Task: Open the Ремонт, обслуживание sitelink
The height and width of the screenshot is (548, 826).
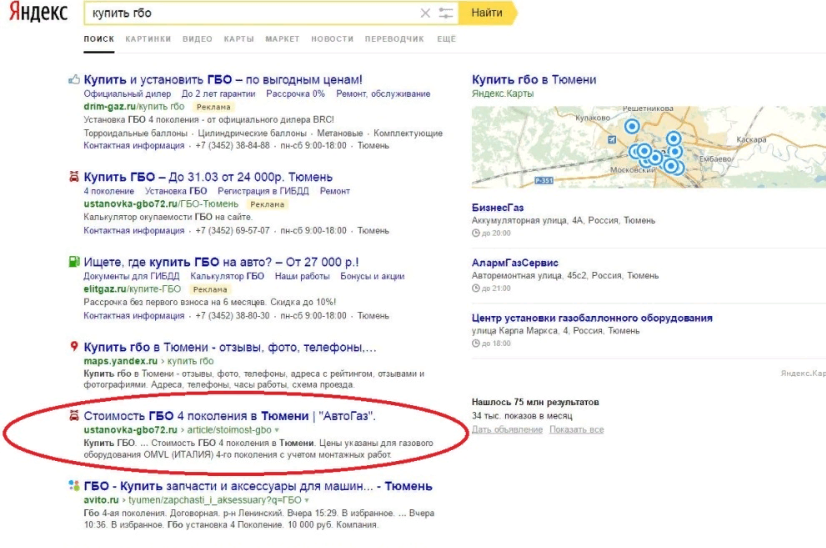Action: tap(383, 94)
